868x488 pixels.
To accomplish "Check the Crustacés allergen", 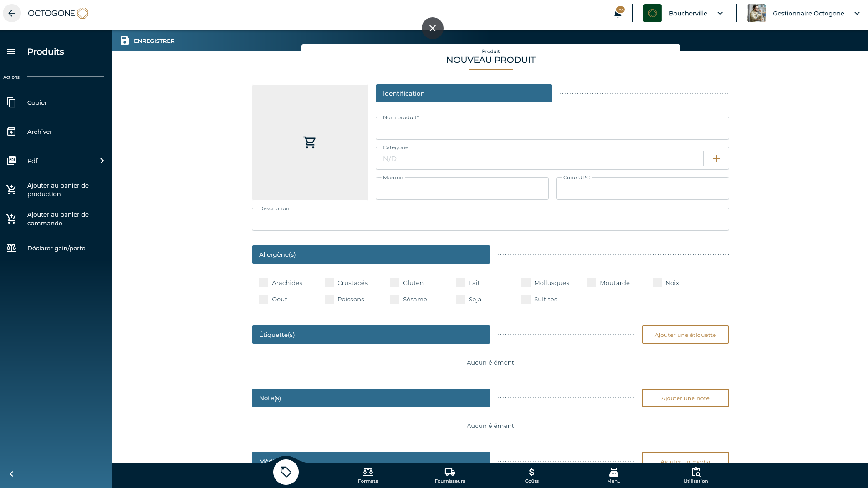I will coord(329,283).
